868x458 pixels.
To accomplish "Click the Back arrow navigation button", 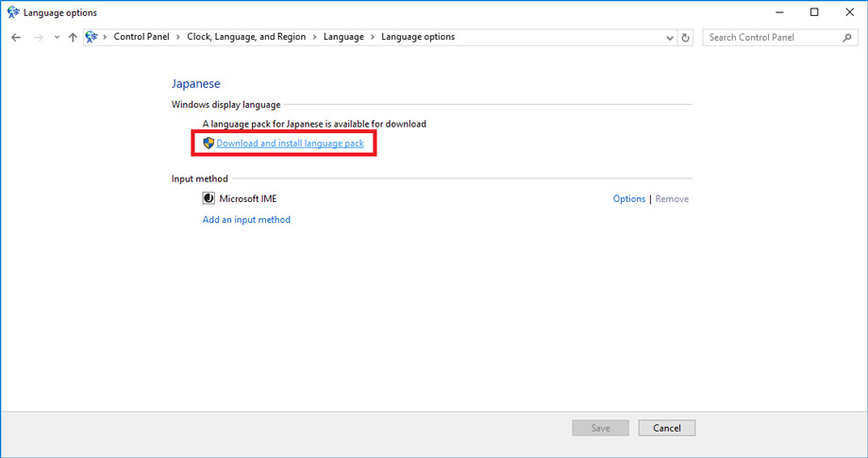I will click(16, 38).
